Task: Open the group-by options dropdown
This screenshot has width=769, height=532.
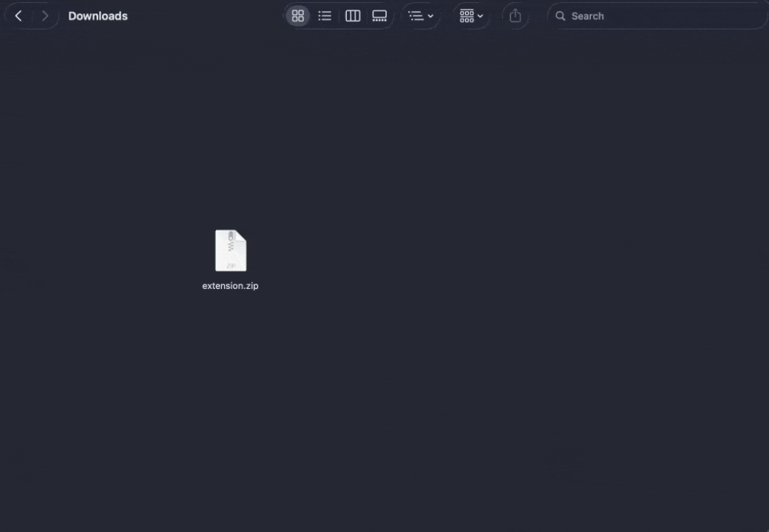Action: point(421,16)
